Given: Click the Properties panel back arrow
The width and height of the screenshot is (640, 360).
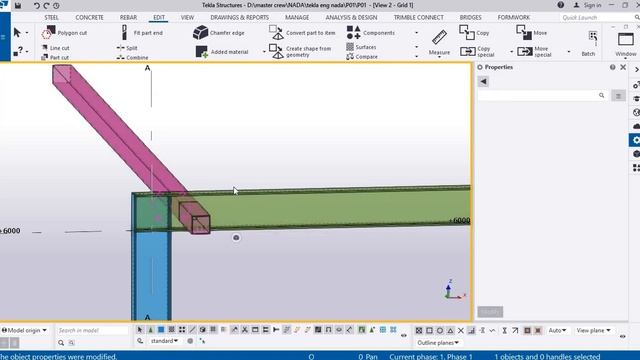Looking at the screenshot, I should tap(483, 82).
